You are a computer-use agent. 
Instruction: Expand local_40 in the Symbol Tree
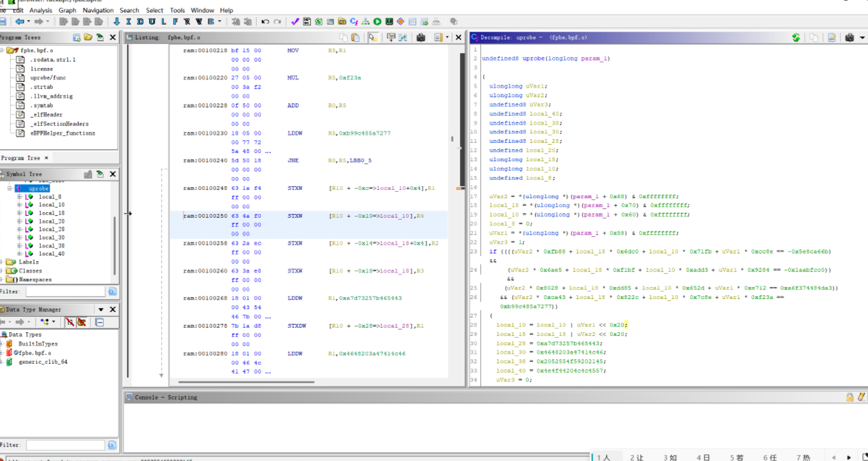(19, 253)
